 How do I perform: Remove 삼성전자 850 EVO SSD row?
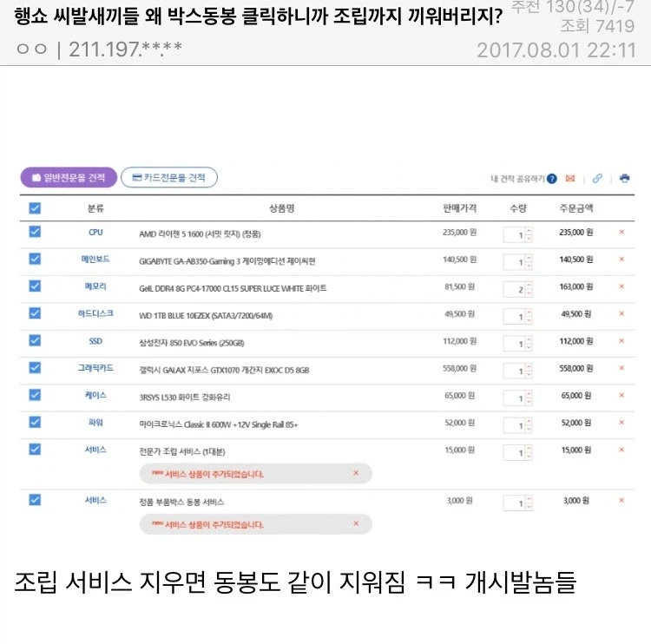coord(621,341)
